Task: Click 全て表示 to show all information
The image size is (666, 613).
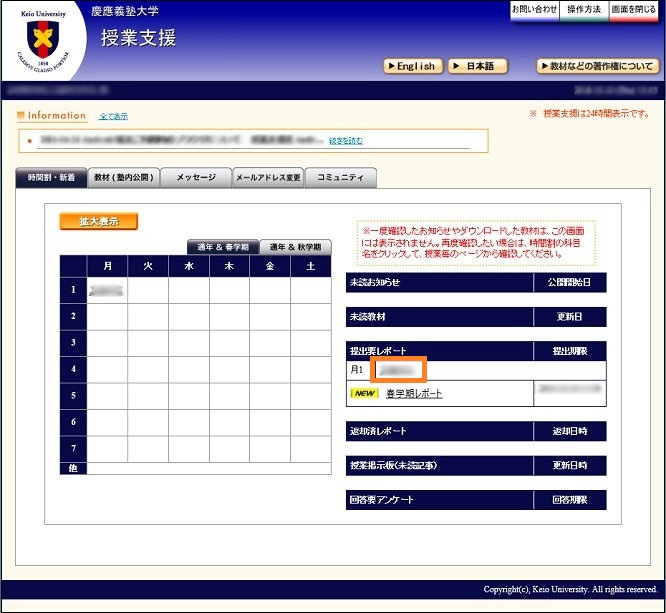Action: tap(113, 117)
